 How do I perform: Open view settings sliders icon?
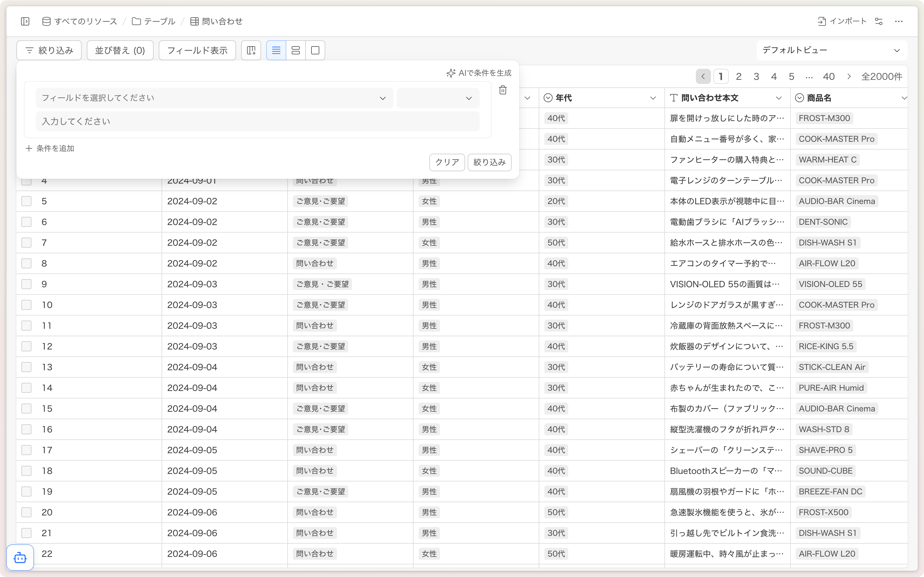878,21
